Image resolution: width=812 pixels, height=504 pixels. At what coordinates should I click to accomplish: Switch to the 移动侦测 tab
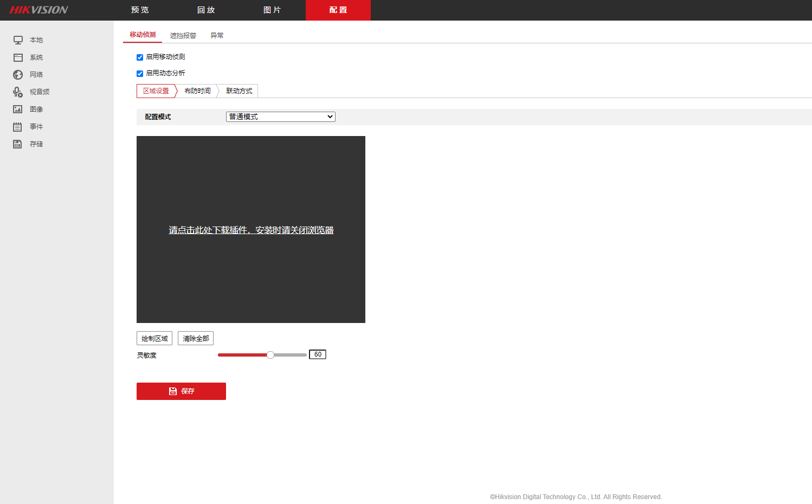pos(143,35)
